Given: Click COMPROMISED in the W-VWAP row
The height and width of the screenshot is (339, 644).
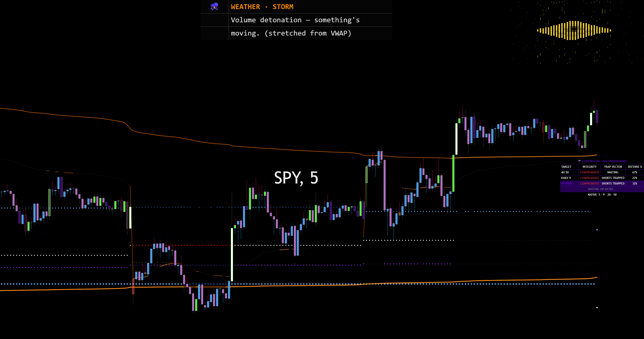Looking at the screenshot, I should coord(589,183).
